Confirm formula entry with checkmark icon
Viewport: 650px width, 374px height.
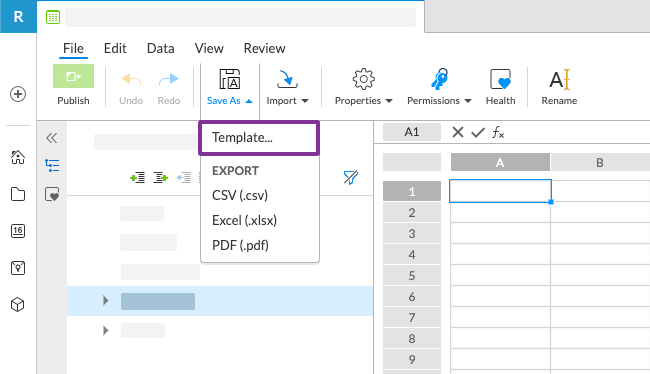point(478,133)
